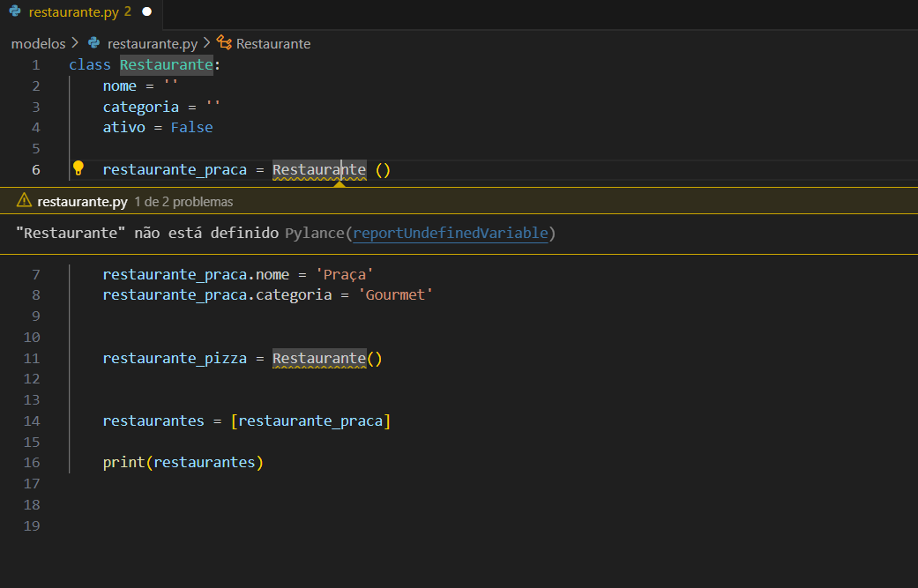Screen dimensions: 918x588
Task: Click the unsaved dot on restaurante.py tab
Action: 147,11
